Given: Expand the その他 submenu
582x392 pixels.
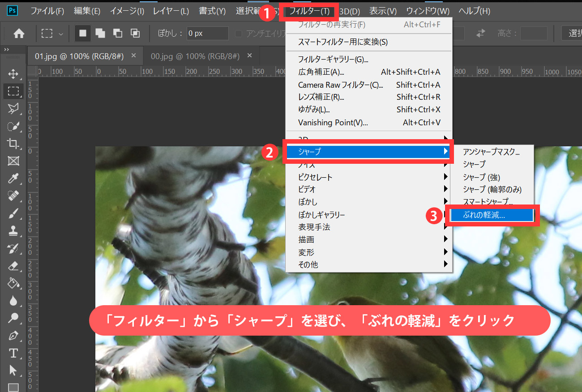Looking at the screenshot, I should click(369, 265).
